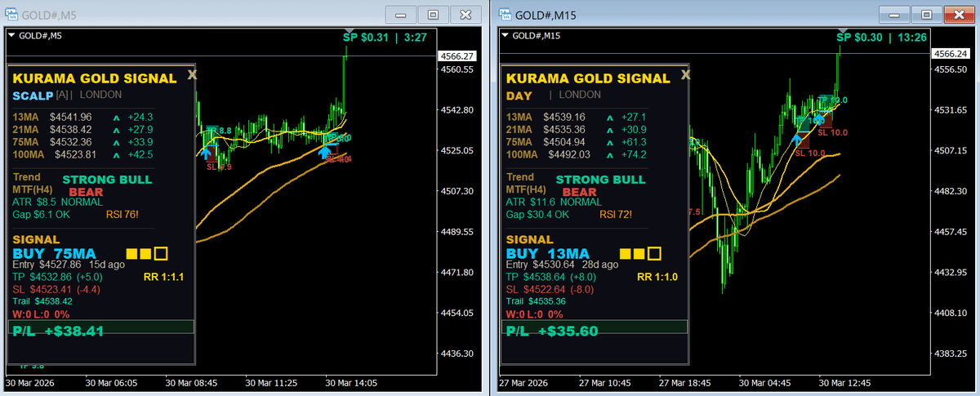Close the Kurama panel X in M15 chart
Image resolution: width=980 pixels, height=396 pixels.
click(685, 74)
